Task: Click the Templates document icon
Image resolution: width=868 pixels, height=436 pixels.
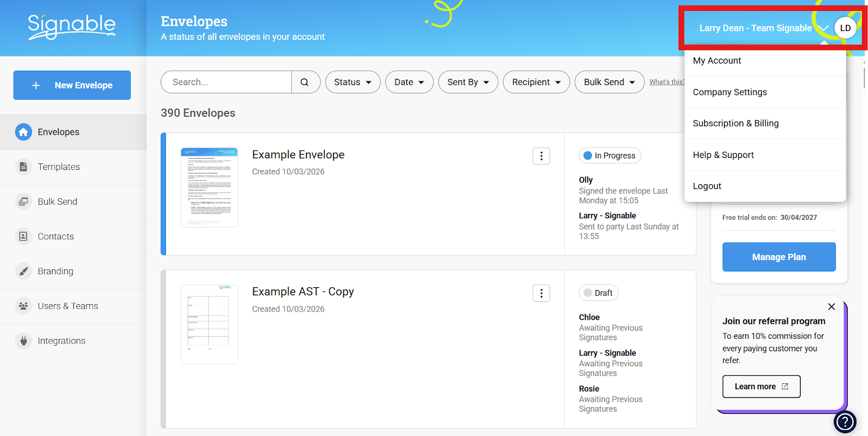Action: pos(23,167)
